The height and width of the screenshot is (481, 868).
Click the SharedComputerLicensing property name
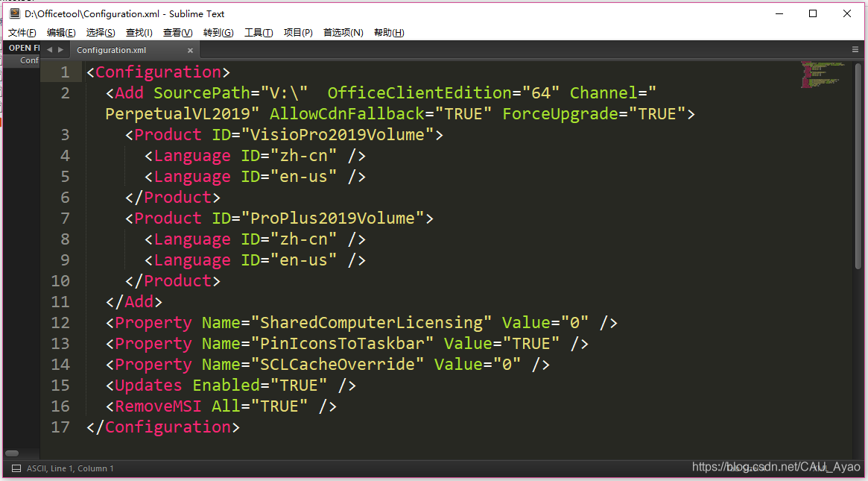click(x=371, y=322)
